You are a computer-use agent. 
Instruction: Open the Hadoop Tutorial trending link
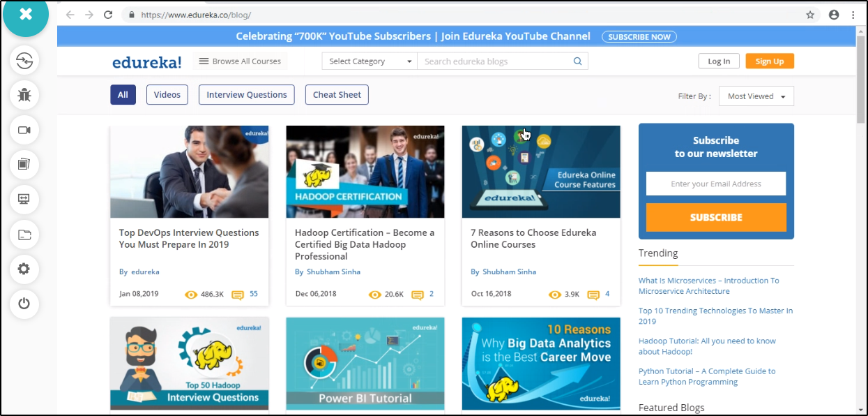(707, 346)
